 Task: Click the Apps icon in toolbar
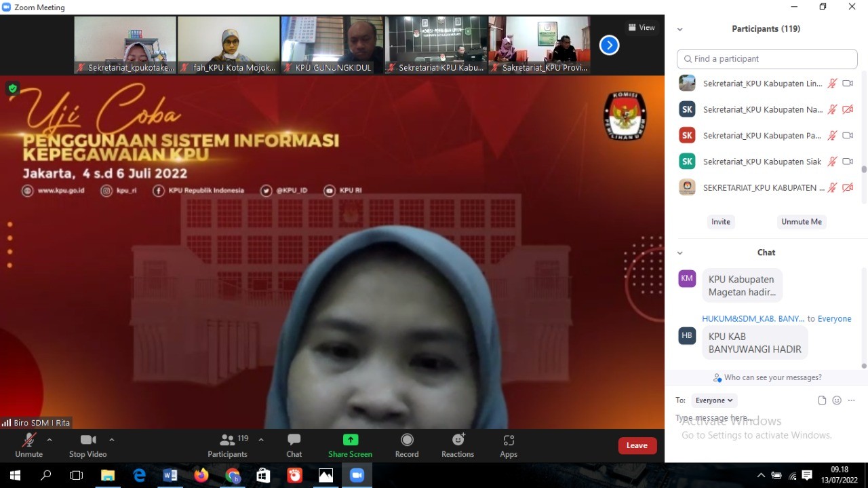pyautogui.click(x=509, y=440)
